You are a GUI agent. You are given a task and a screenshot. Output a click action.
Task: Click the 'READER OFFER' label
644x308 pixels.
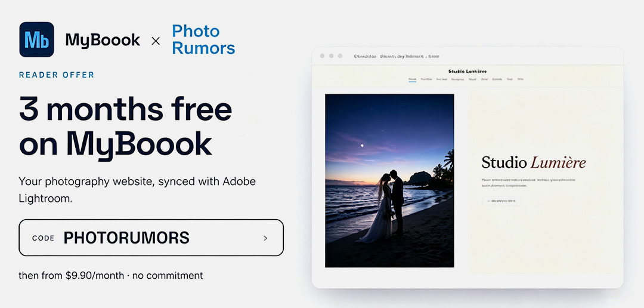57,75
